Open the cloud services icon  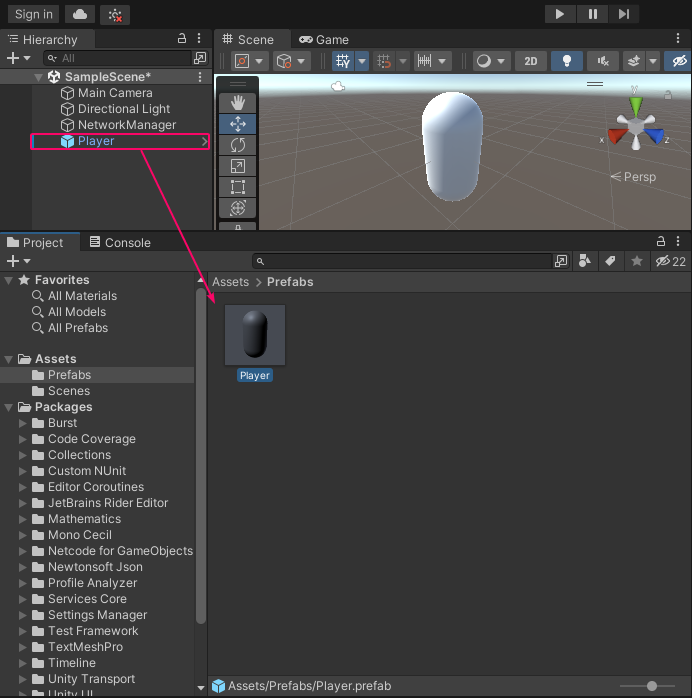pyautogui.click(x=80, y=14)
